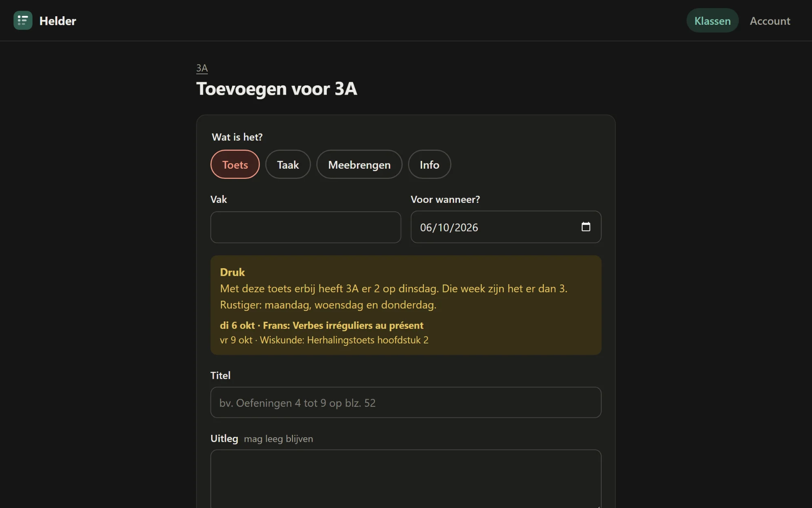Open the calendar picker icon

(x=585, y=227)
